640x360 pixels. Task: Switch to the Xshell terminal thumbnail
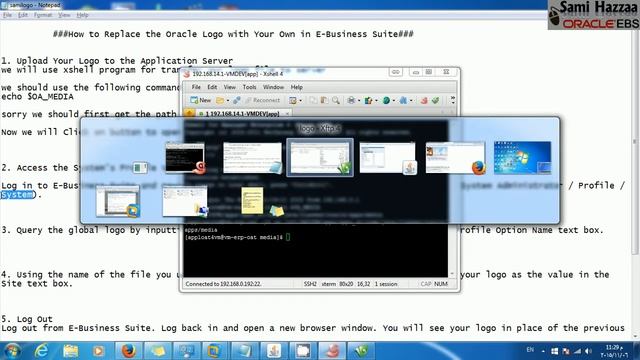point(185,158)
